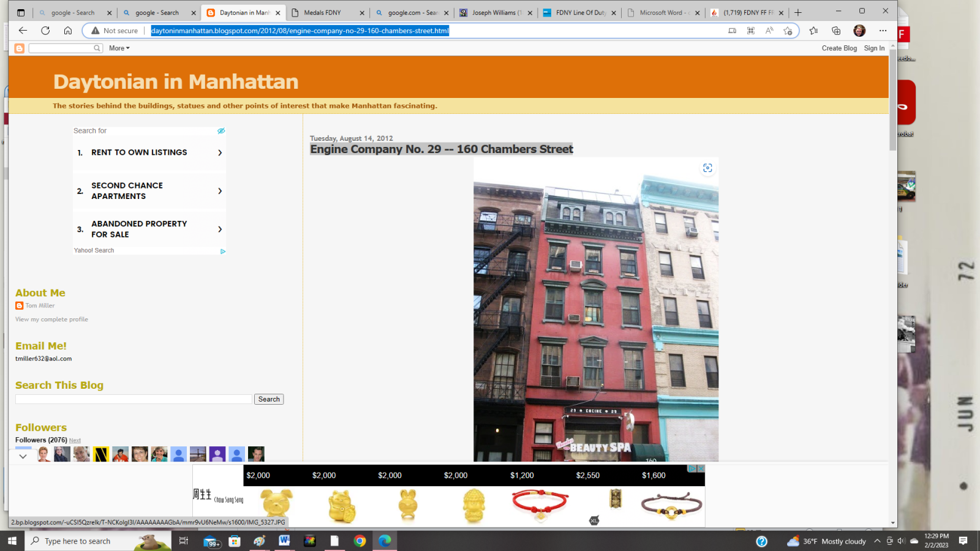The width and height of the screenshot is (980, 551).
Task: Click the visual search icon on building photo
Action: click(707, 168)
